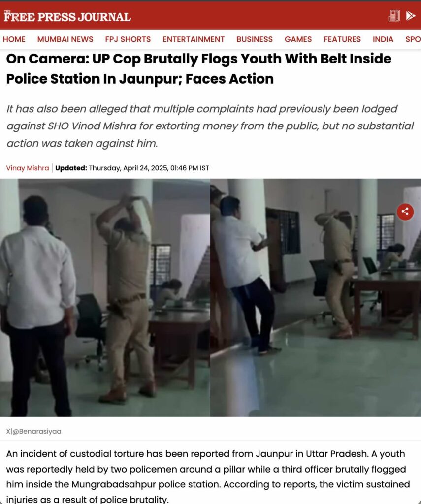421x504 pixels.
Task: Click the article updated date text
Action: pyautogui.click(x=149, y=168)
